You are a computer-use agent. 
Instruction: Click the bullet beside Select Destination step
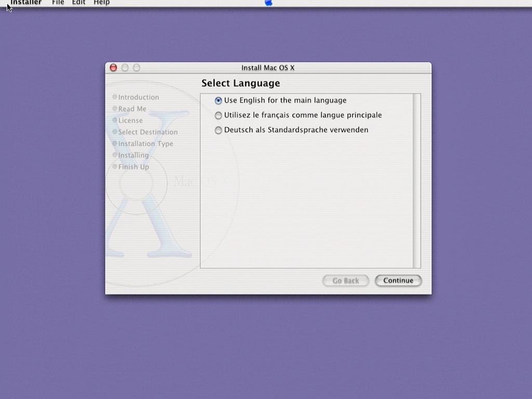(x=115, y=131)
